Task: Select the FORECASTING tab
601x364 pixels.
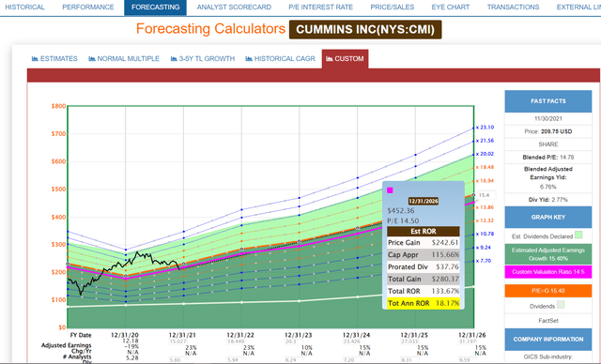Action: (155, 8)
